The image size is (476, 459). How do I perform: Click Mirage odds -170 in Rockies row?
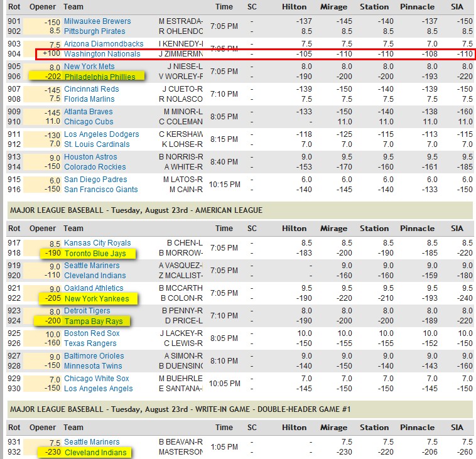(344, 167)
